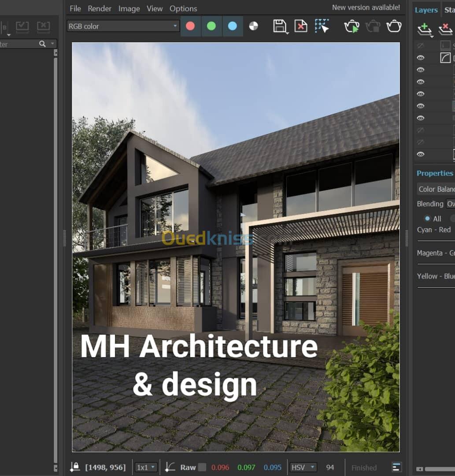Start interactive rendering with the teapot play icon
Image resolution: width=455 pixels, height=476 pixels.
(351, 26)
